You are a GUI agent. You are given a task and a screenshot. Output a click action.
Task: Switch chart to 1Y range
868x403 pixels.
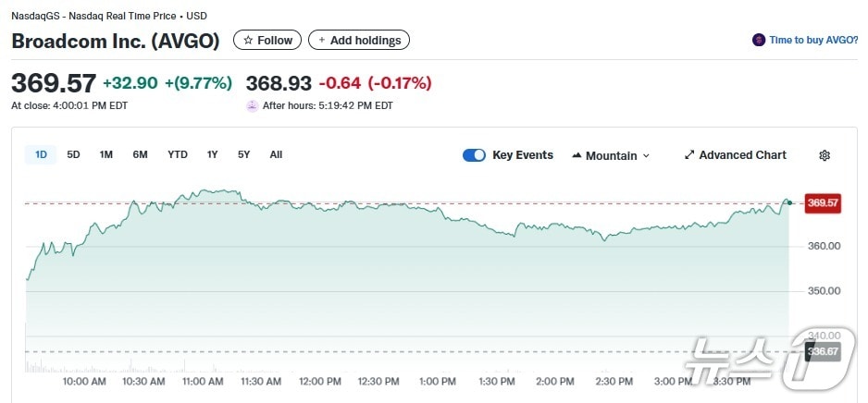[x=213, y=154]
